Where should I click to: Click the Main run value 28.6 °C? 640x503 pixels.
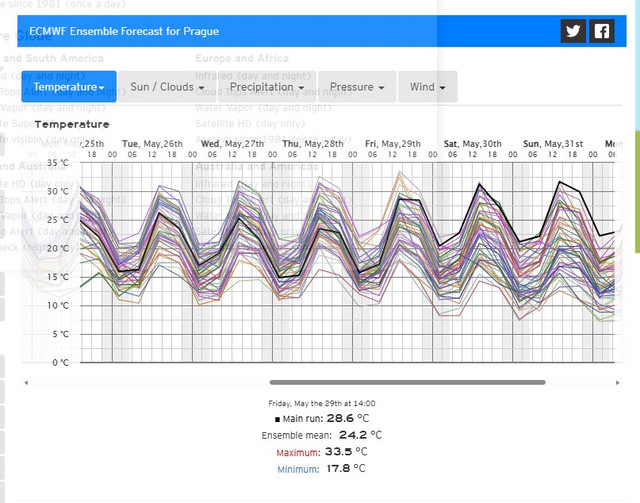[348, 418]
